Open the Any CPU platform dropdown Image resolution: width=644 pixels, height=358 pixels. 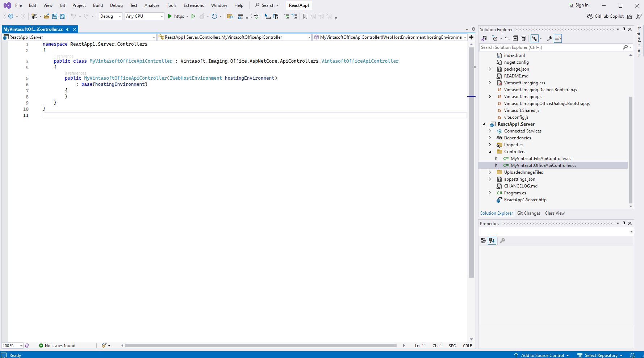[144, 16]
